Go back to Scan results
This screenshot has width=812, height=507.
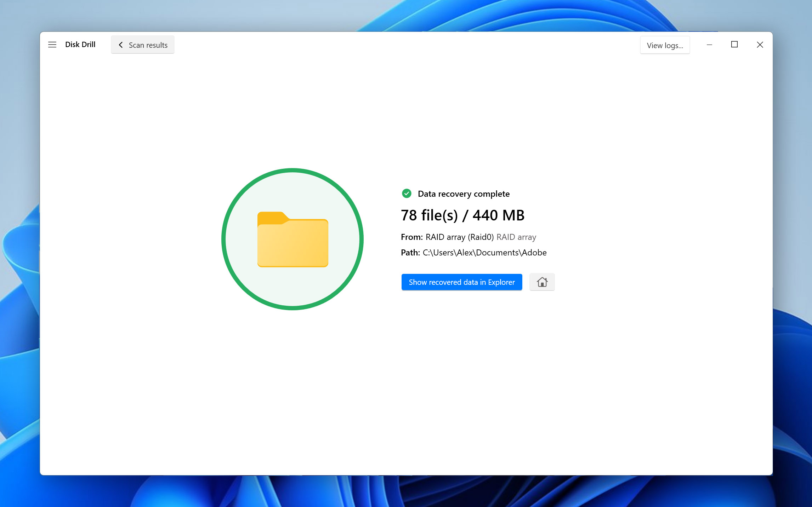[x=148, y=45]
